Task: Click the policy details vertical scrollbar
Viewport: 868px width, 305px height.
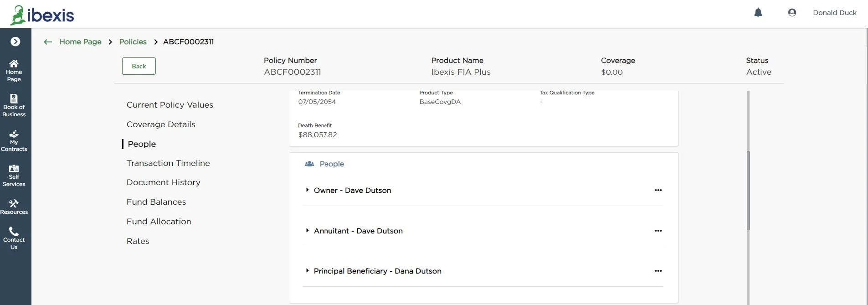Action: (x=748, y=191)
